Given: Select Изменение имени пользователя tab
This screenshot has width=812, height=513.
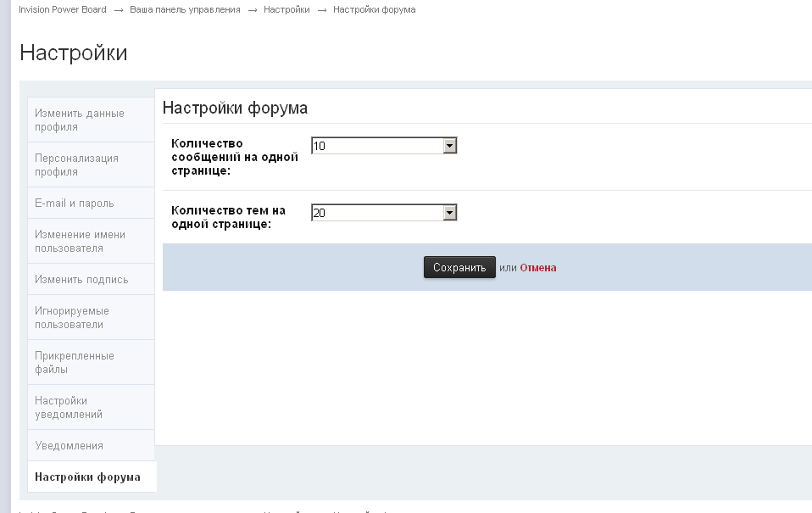Looking at the screenshot, I should point(80,242).
